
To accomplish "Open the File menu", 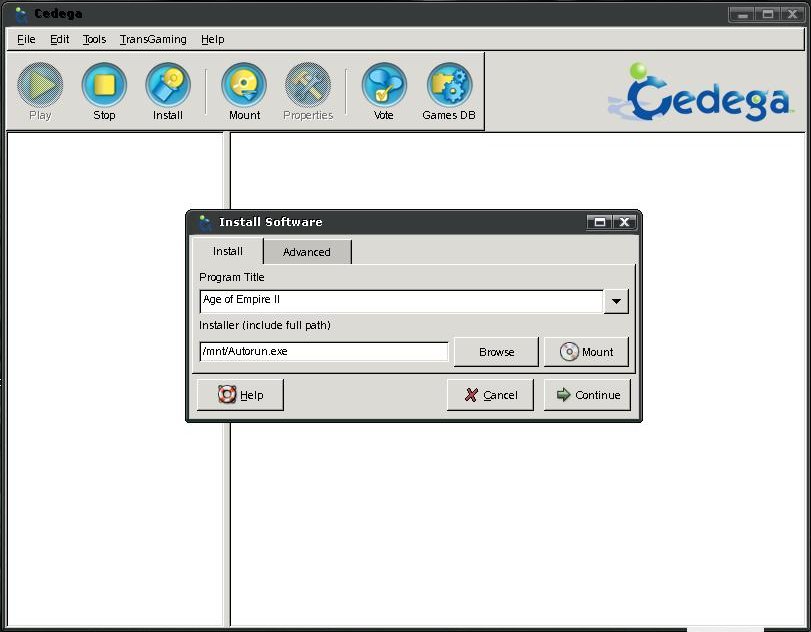I will pos(26,39).
